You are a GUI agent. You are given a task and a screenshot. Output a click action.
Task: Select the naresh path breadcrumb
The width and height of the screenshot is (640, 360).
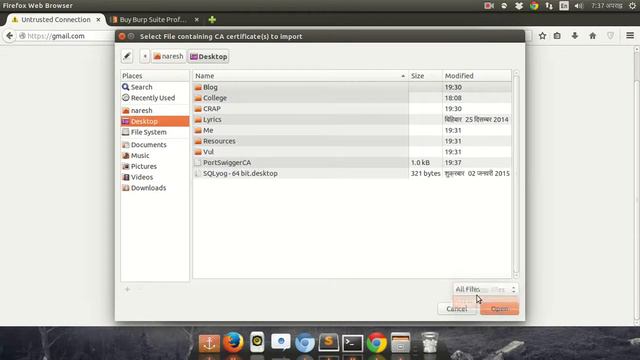[x=168, y=56]
